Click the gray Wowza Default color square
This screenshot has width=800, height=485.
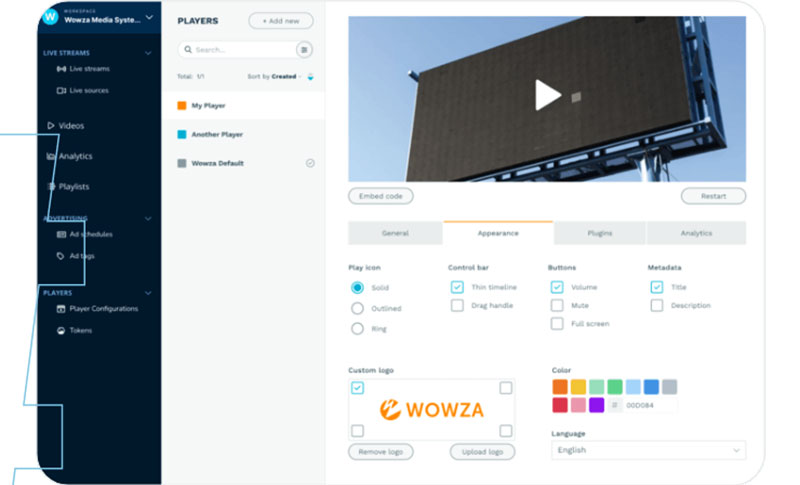(x=182, y=163)
